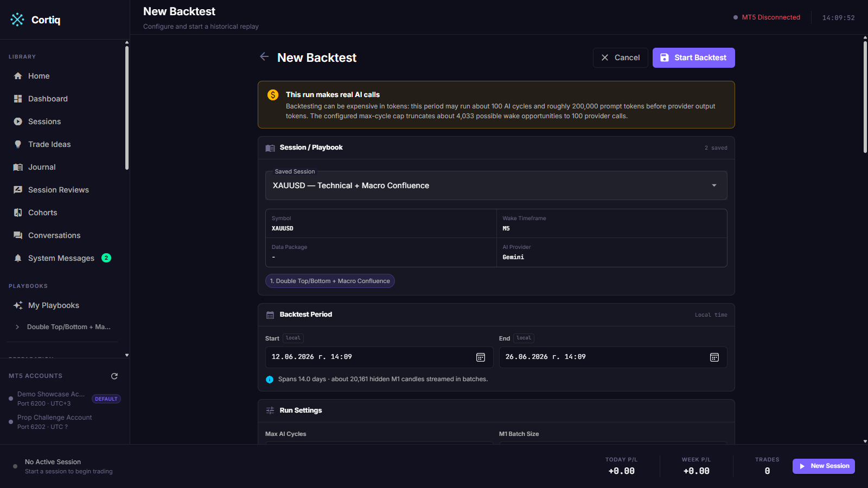Screen dimensions: 868x488
Task: Click the DEFAULT account badge
Action: 106,399
